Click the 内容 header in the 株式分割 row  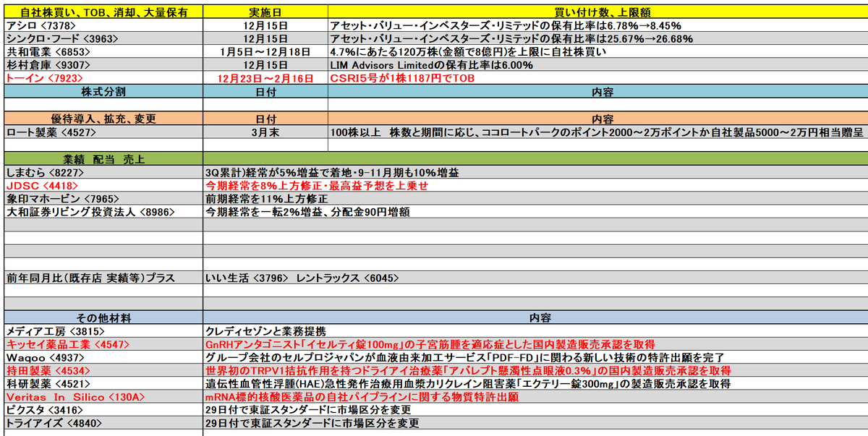597,92
